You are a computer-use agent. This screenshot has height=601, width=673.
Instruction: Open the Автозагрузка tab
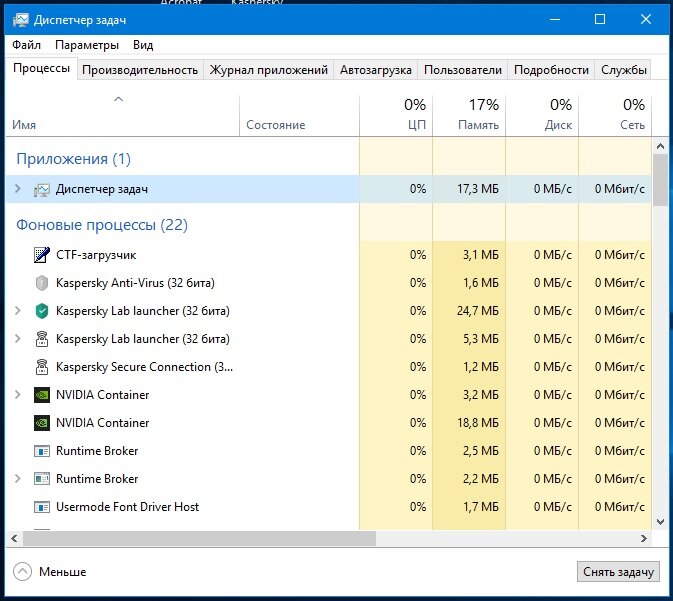(x=376, y=70)
